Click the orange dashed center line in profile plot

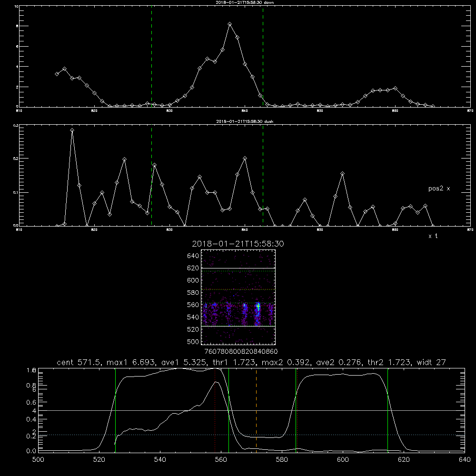click(x=256, y=410)
